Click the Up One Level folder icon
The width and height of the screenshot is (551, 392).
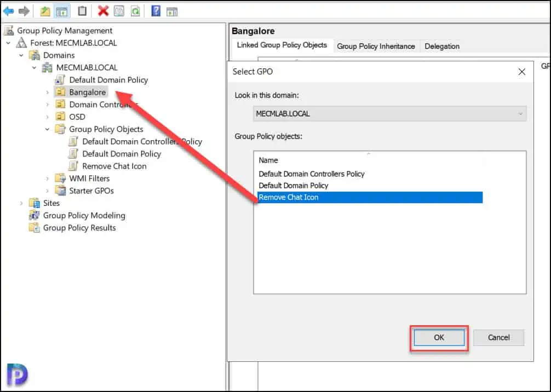click(x=45, y=11)
